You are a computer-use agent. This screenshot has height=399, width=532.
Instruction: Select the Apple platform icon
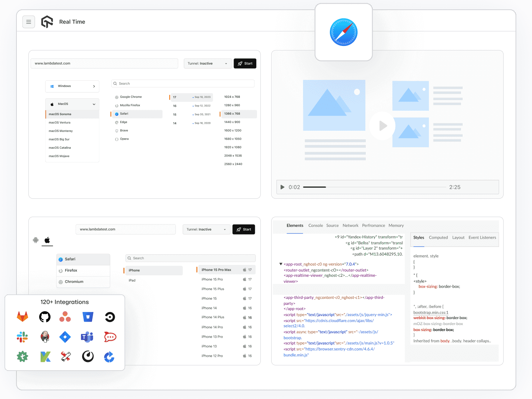click(x=47, y=240)
